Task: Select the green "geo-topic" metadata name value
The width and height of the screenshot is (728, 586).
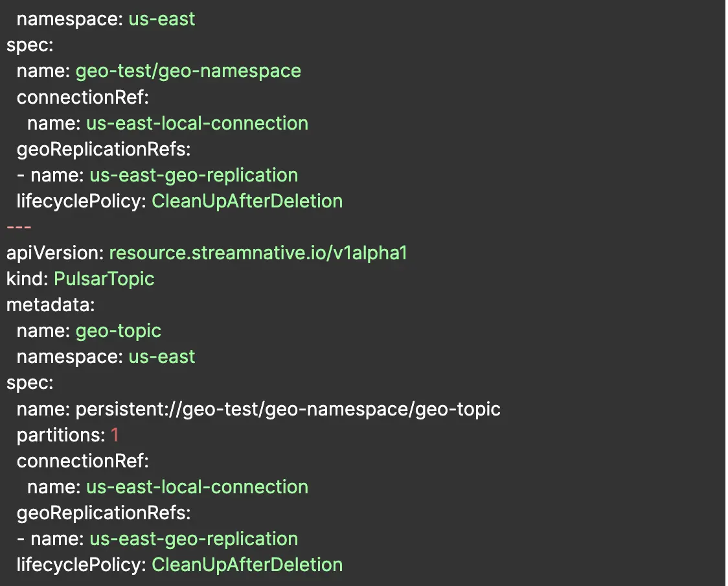Action: point(118,331)
